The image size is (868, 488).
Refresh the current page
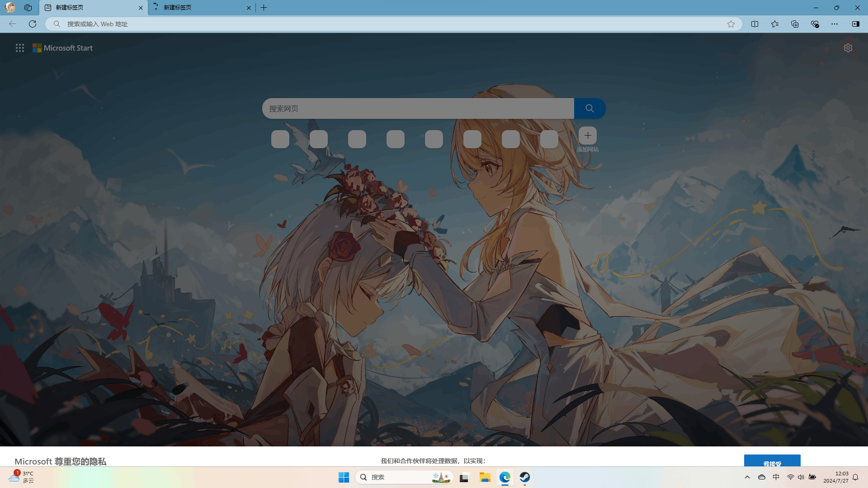[33, 24]
